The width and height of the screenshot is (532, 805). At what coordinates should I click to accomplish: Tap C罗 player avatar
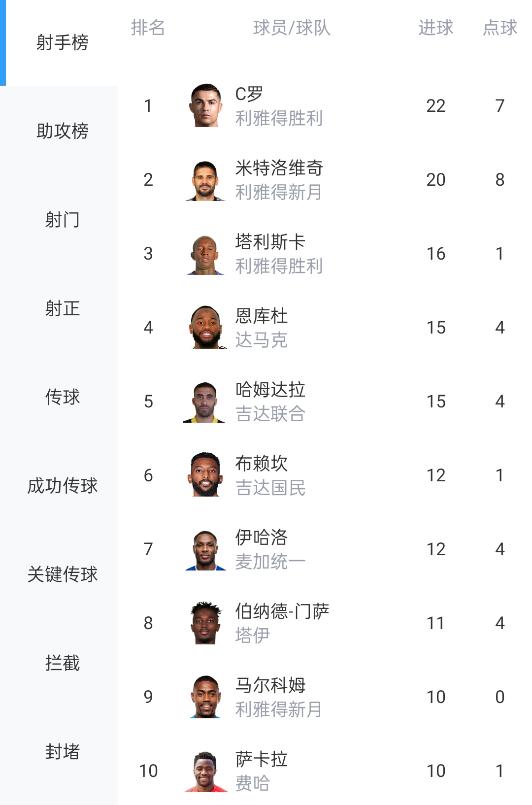(205, 105)
